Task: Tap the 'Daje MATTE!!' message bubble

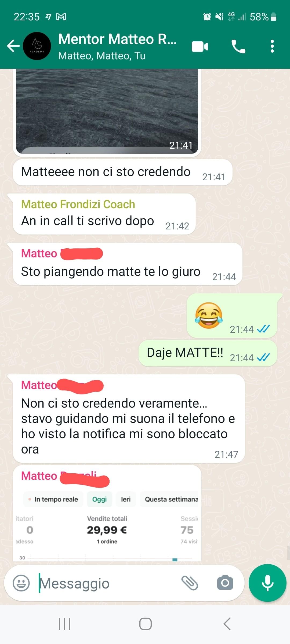Action: tap(208, 353)
